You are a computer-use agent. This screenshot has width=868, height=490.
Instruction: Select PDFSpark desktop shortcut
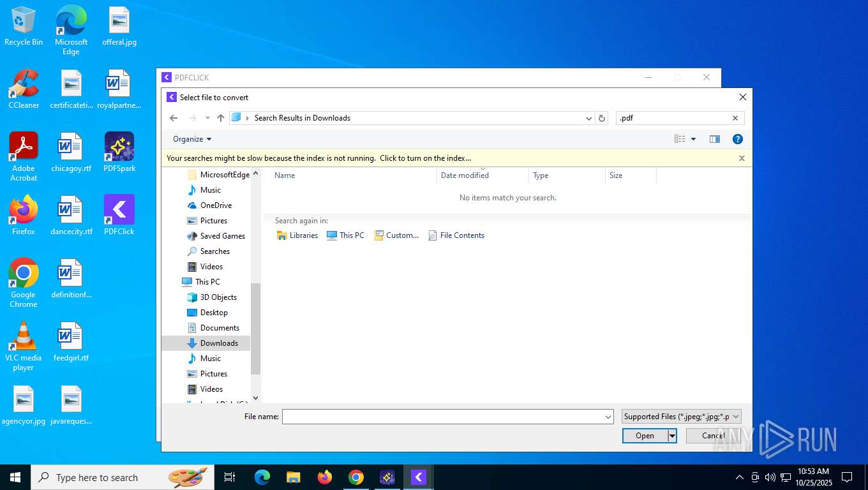119,153
